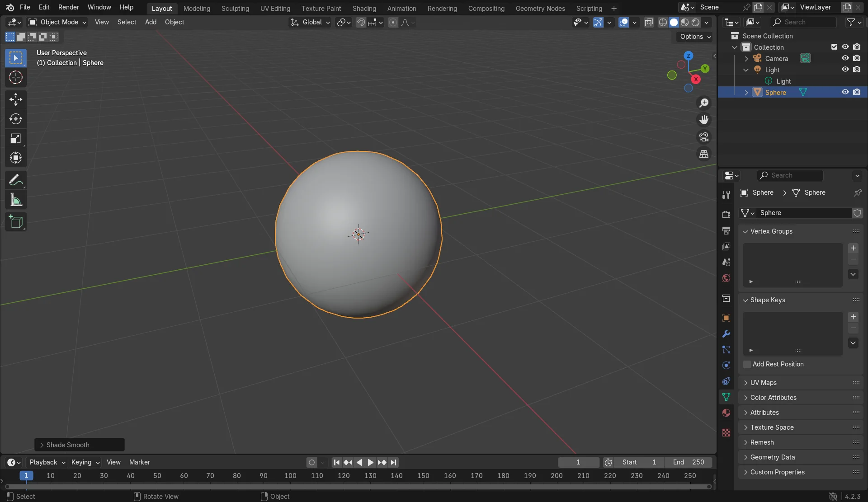The image size is (868, 502).
Task: Open the Physics properties tab
Action: [726, 366]
